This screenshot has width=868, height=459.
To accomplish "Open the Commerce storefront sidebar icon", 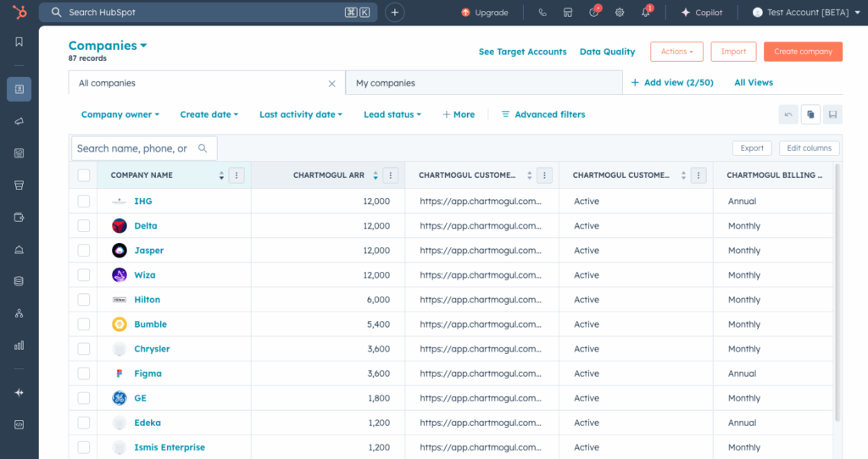I will click(x=19, y=185).
